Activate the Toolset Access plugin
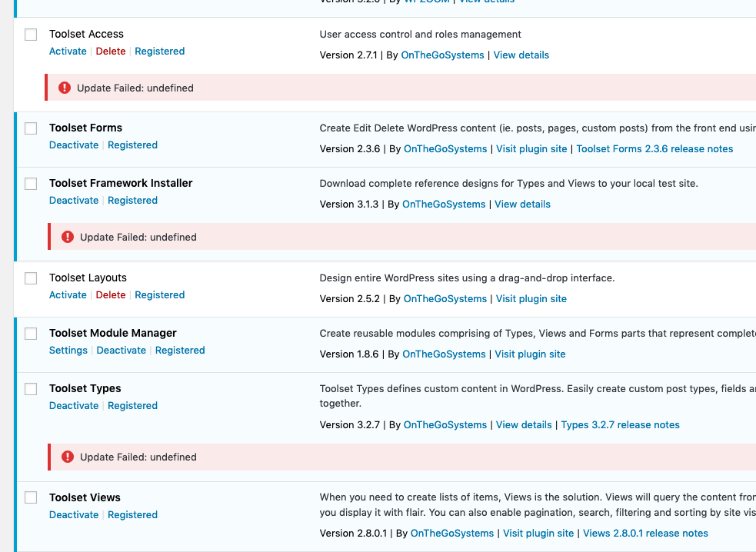Screen dimensions: 756x552 tap(68, 51)
